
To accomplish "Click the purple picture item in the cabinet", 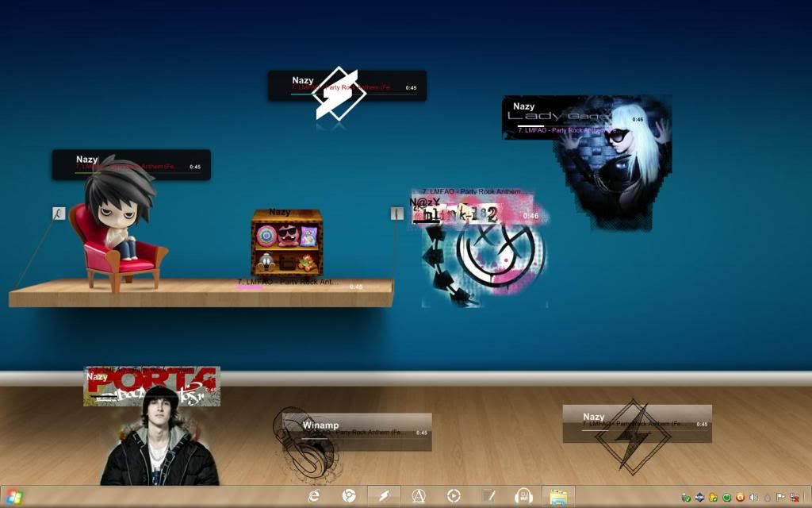I will 308,237.
